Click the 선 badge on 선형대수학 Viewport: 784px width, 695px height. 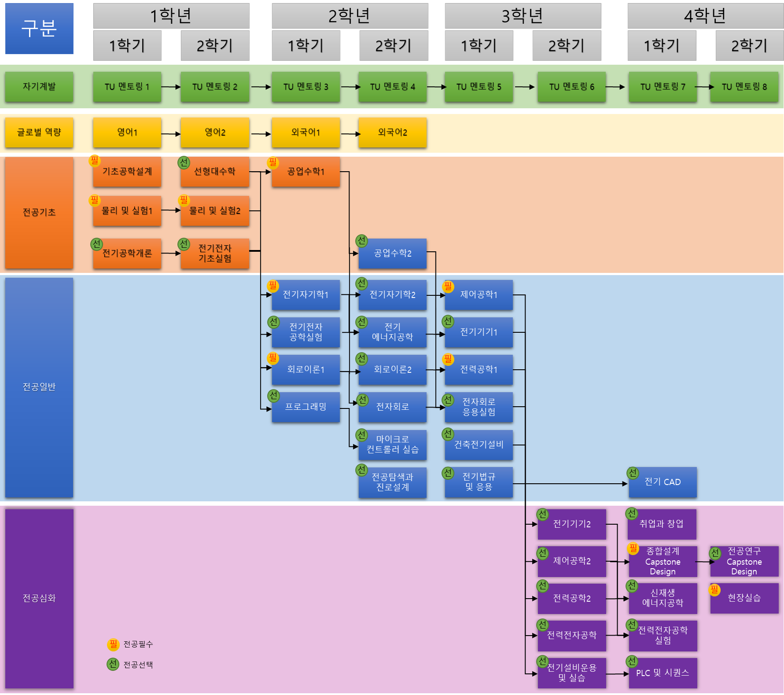[x=183, y=162]
